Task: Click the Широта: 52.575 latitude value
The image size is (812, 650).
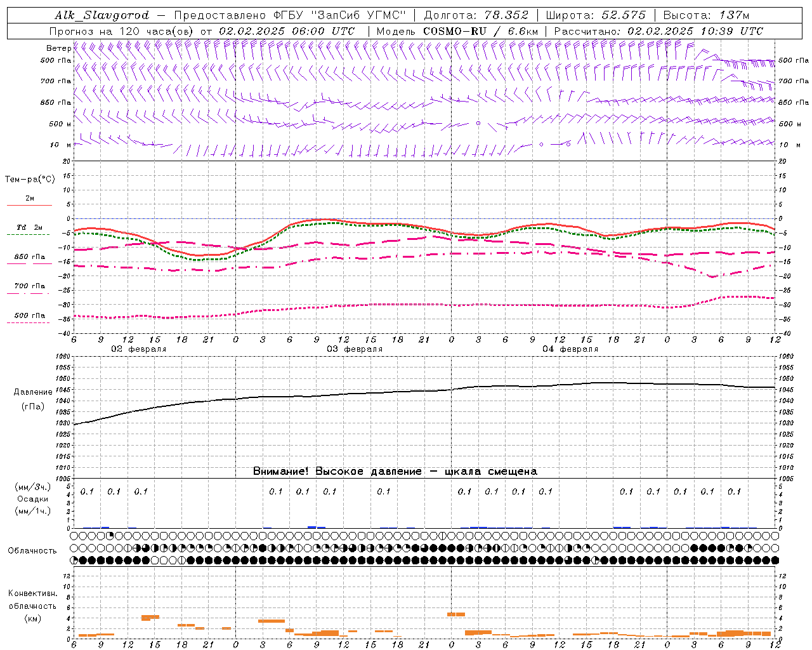Action: pyautogui.click(x=596, y=15)
